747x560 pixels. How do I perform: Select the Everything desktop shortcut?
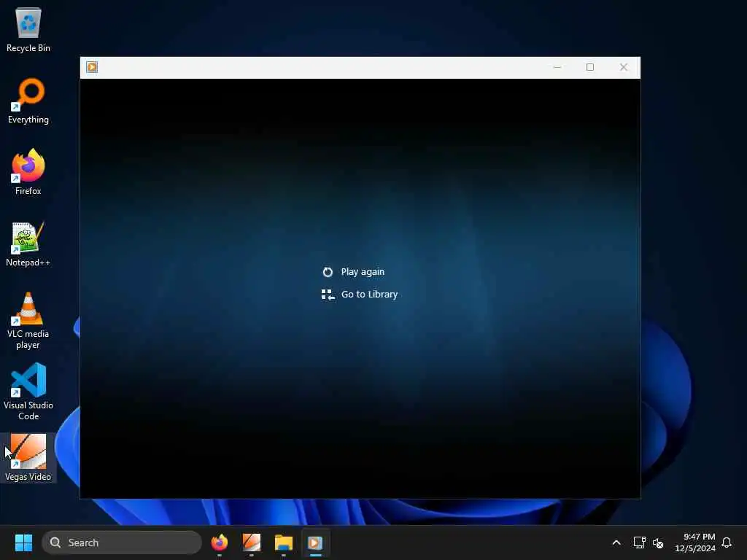pyautogui.click(x=28, y=101)
